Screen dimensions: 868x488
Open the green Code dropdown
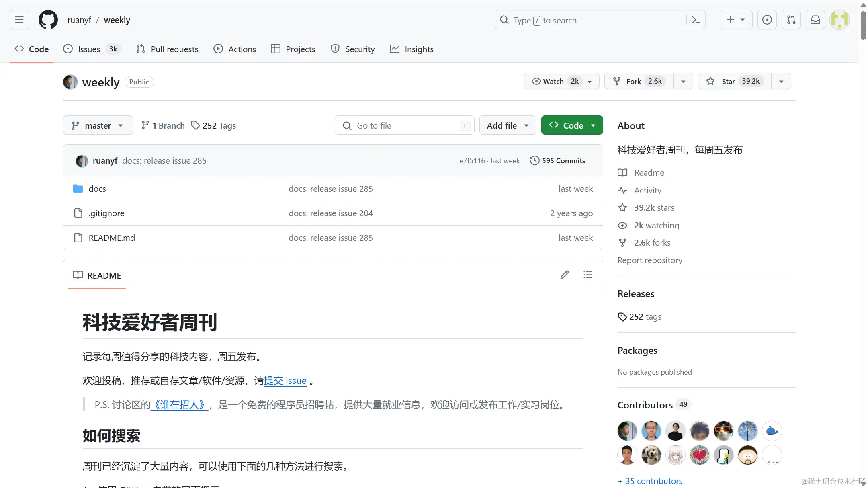pyautogui.click(x=572, y=125)
